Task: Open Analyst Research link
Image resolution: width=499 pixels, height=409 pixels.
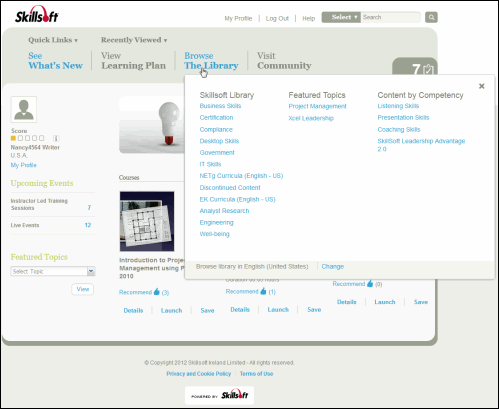Action: pos(224,211)
